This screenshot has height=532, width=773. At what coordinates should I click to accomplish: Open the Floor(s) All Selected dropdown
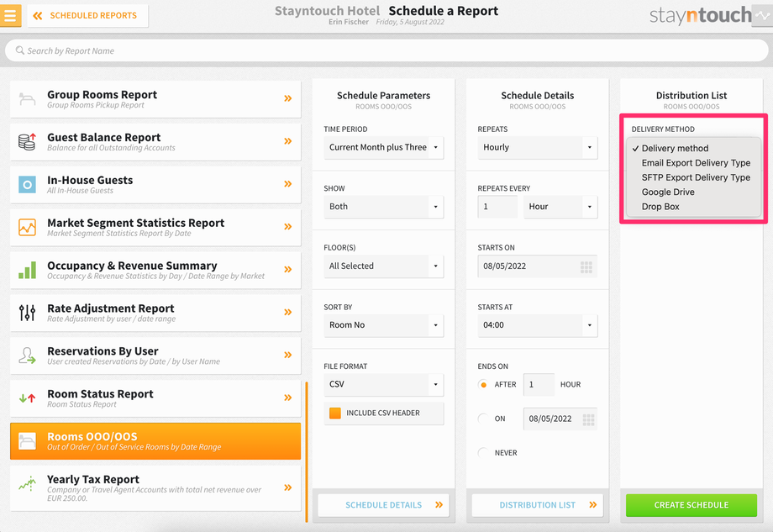point(383,266)
